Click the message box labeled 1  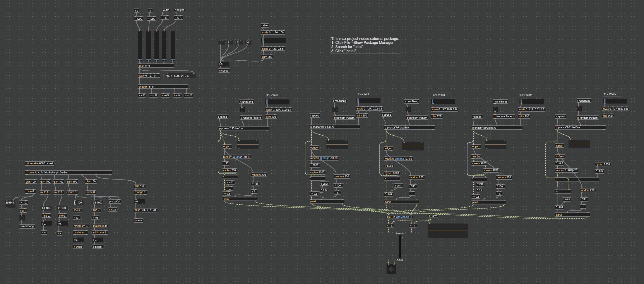coord(222,43)
